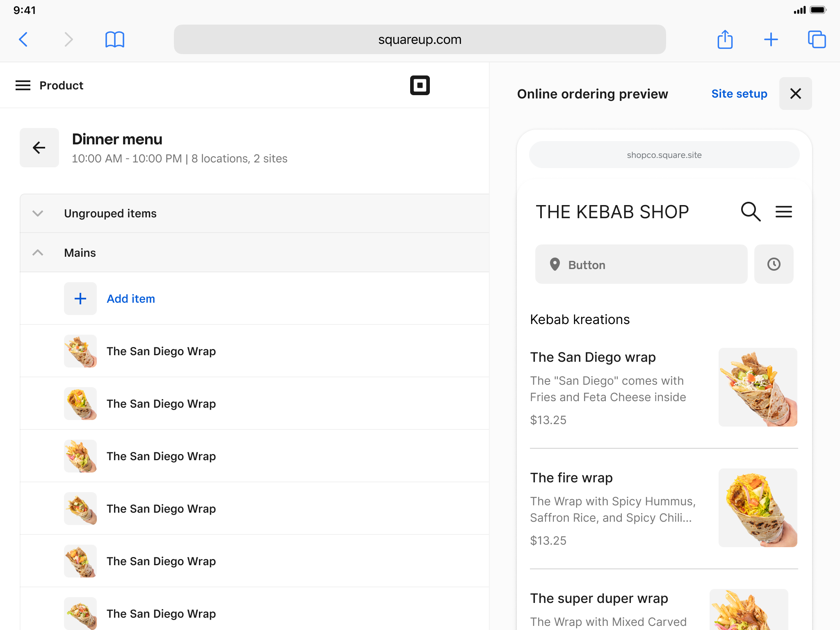
Task: Expand the Ungrouped items section
Action: [38, 213]
